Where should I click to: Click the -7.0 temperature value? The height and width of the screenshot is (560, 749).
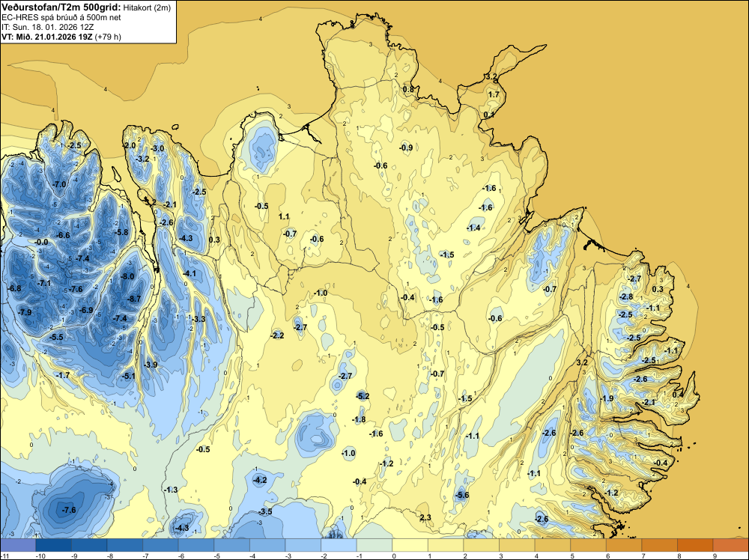pyautogui.click(x=59, y=184)
